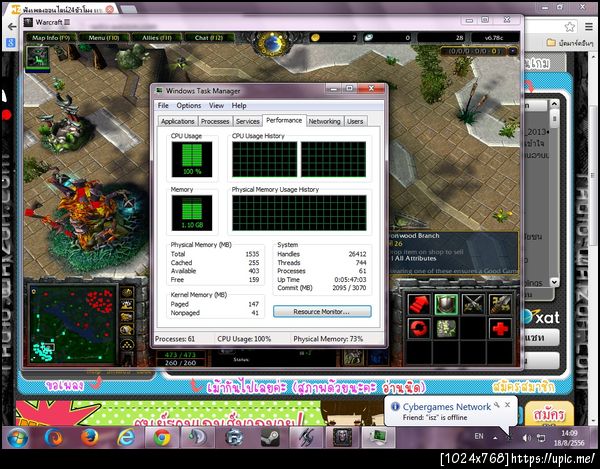Open the Windows Start menu
600x469 pixels.
(18, 437)
